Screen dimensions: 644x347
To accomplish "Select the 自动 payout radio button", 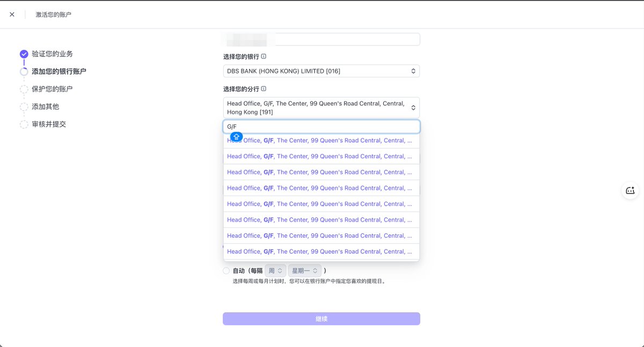I will (x=226, y=271).
